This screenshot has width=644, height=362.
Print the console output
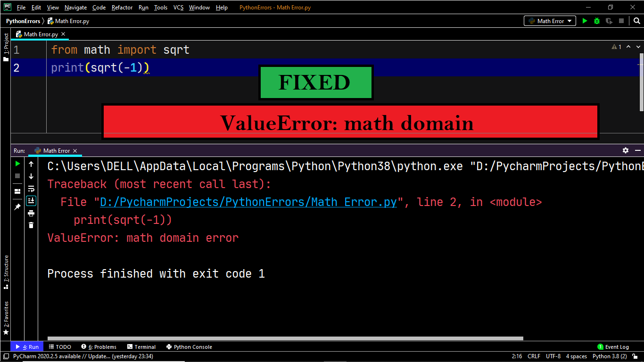coord(31,213)
